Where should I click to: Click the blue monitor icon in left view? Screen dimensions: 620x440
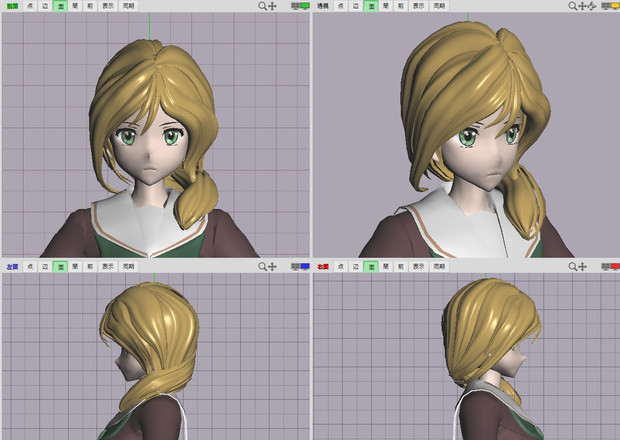coord(305,266)
